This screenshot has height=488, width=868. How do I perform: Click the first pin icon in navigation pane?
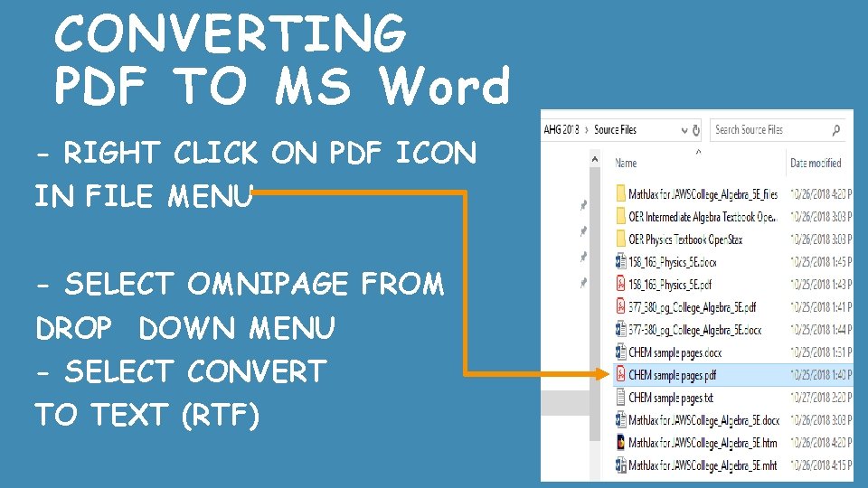tap(583, 205)
